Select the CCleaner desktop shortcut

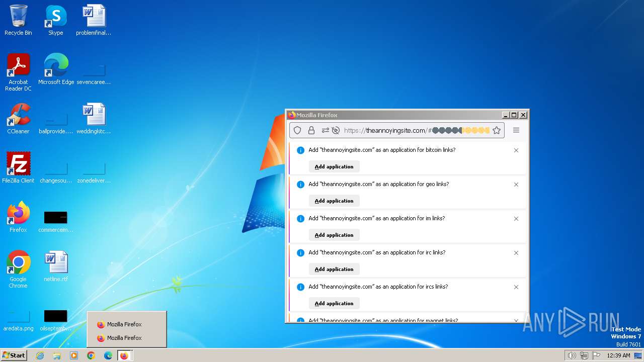[x=18, y=119]
